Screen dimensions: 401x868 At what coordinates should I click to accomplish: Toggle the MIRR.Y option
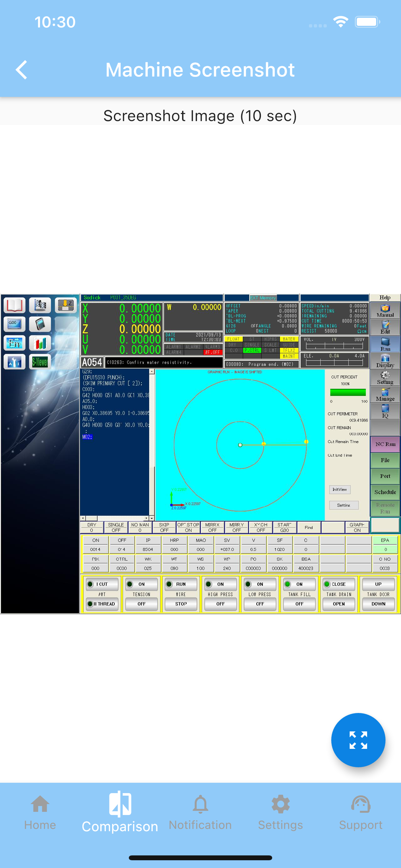(x=237, y=527)
